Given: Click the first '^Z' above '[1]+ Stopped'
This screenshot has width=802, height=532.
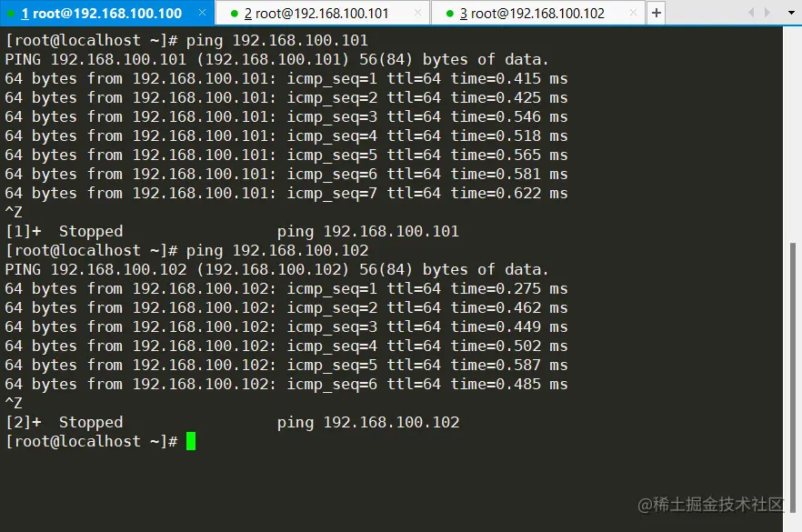Looking at the screenshot, I should click(x=14, y=212).
